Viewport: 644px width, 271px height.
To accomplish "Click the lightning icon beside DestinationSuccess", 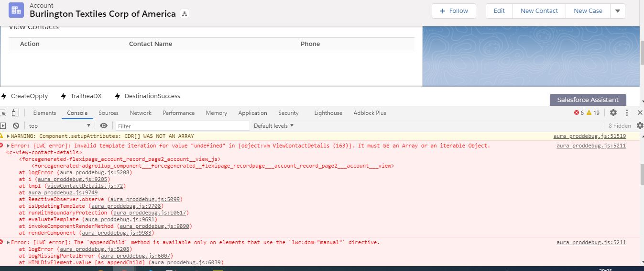I will point(118,96).
